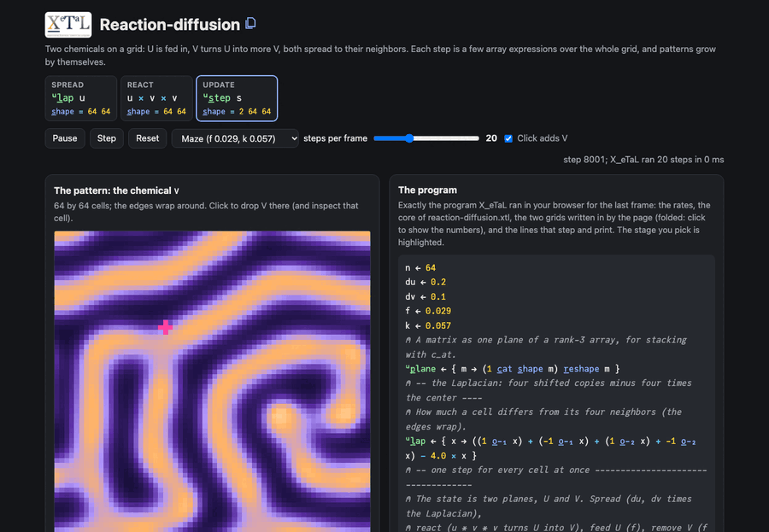Click the XeTaL logo icon

68,25
